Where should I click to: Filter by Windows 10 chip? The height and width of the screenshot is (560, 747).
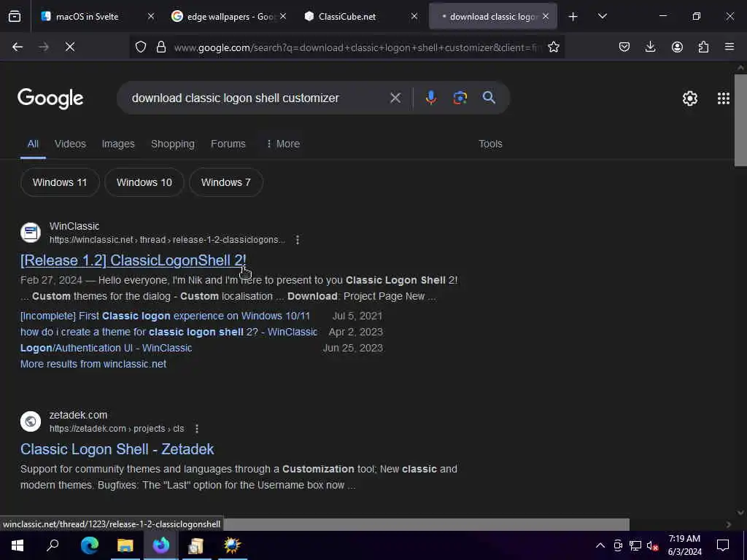(x=144, y=182)
